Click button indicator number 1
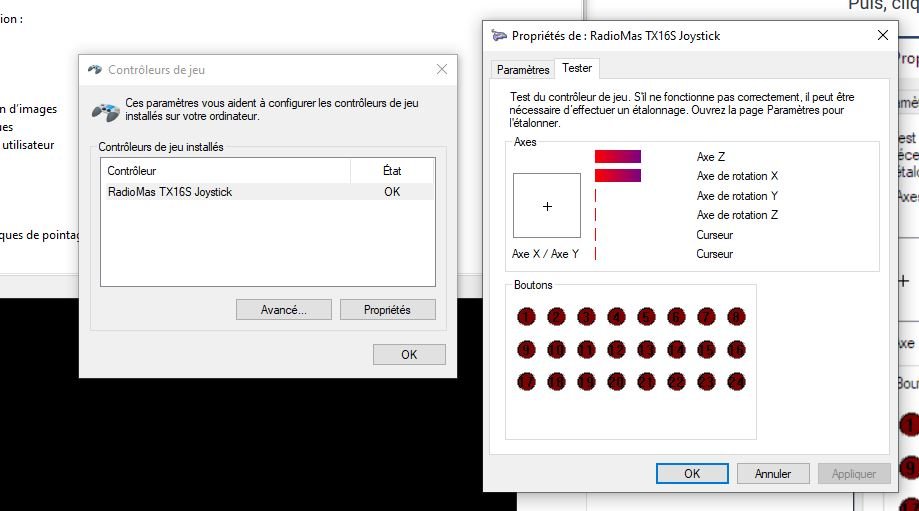Viewport: 919px width, 511px height. (x=526, y=317)
